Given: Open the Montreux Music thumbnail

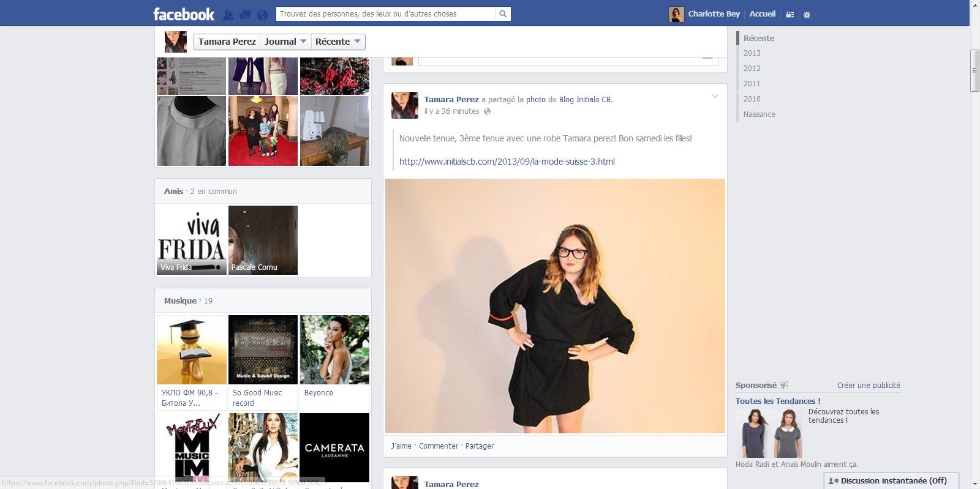Looking at the screenshot, I should (x=192, y=447).
